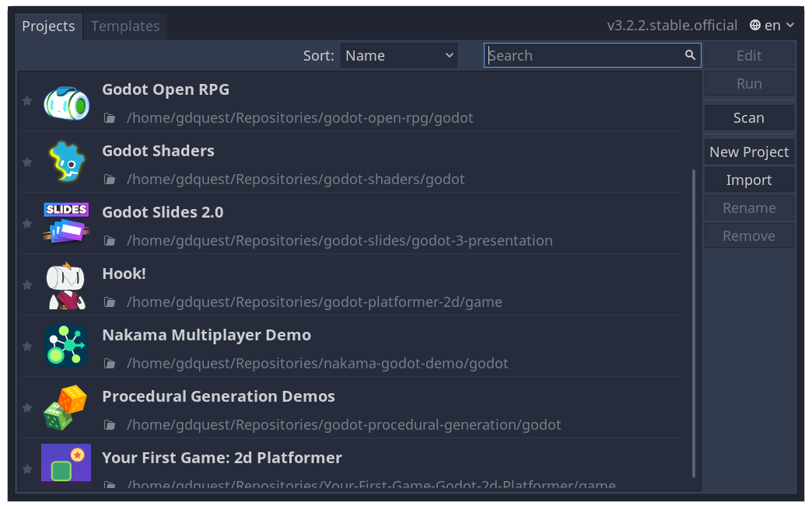
Task: Select the Procedural Generation Demos title
Action: tap(219, 396)
